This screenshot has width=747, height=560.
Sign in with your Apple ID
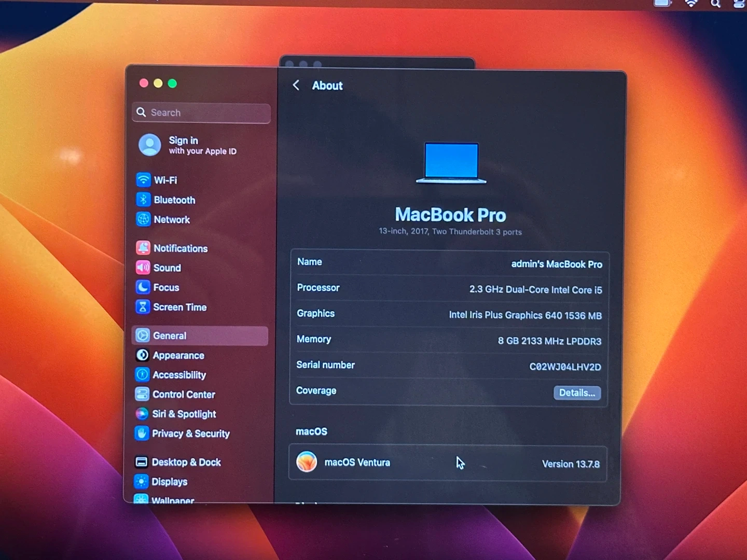[x=187, y=145]
